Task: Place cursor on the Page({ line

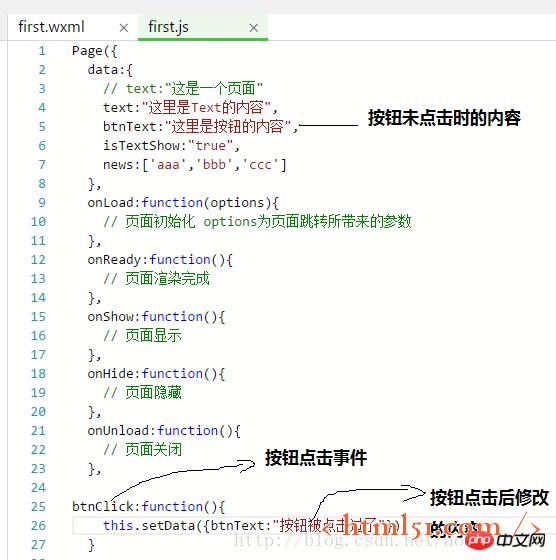Action: (x=94, y=51)
